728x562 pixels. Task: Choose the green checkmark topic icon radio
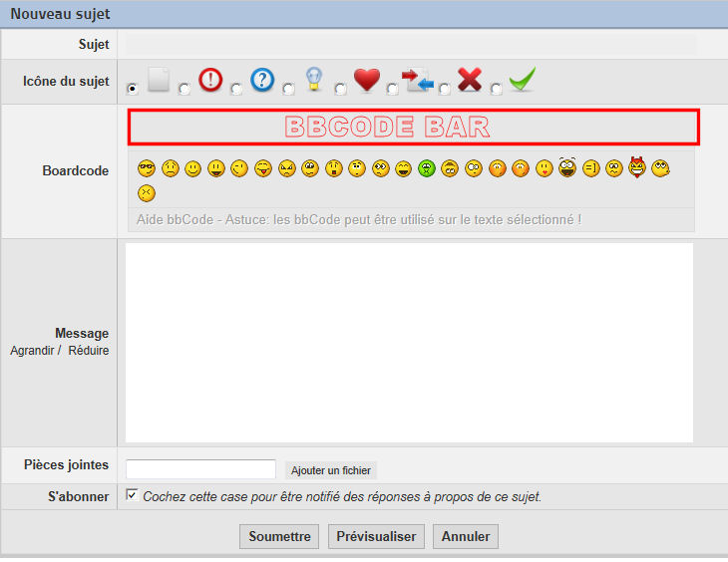(497, 89)
